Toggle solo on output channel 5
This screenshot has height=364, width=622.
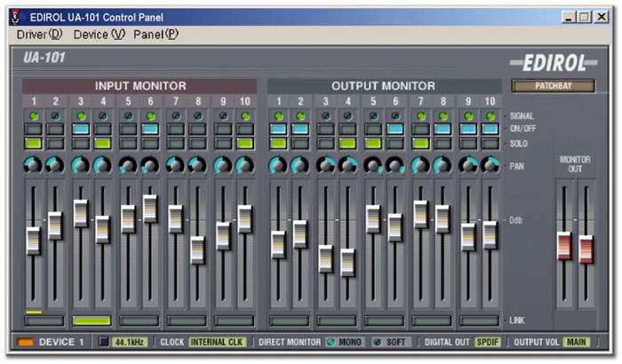click(x=372, y=142)
